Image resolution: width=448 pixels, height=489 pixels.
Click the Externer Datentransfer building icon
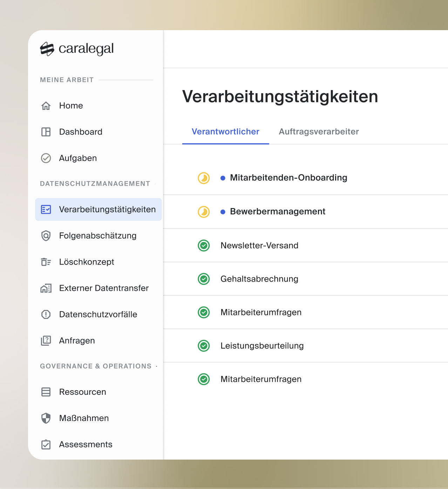[46, 288]
